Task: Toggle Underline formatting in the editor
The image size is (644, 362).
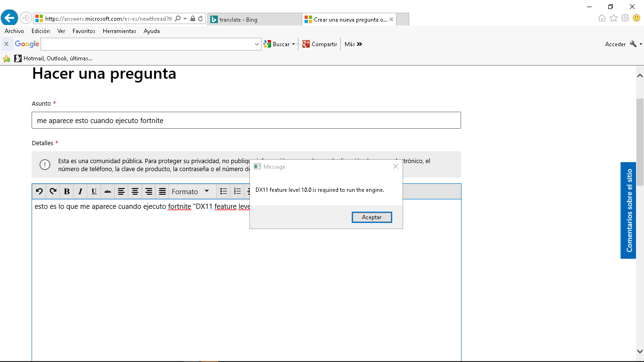Action: [x=94, y=191]
